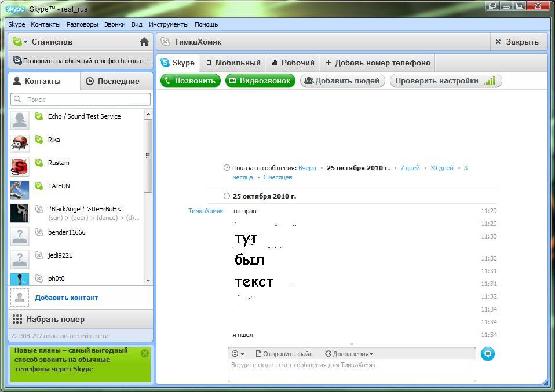
Task: Click the blue send message button
Action: click(488, 354)
